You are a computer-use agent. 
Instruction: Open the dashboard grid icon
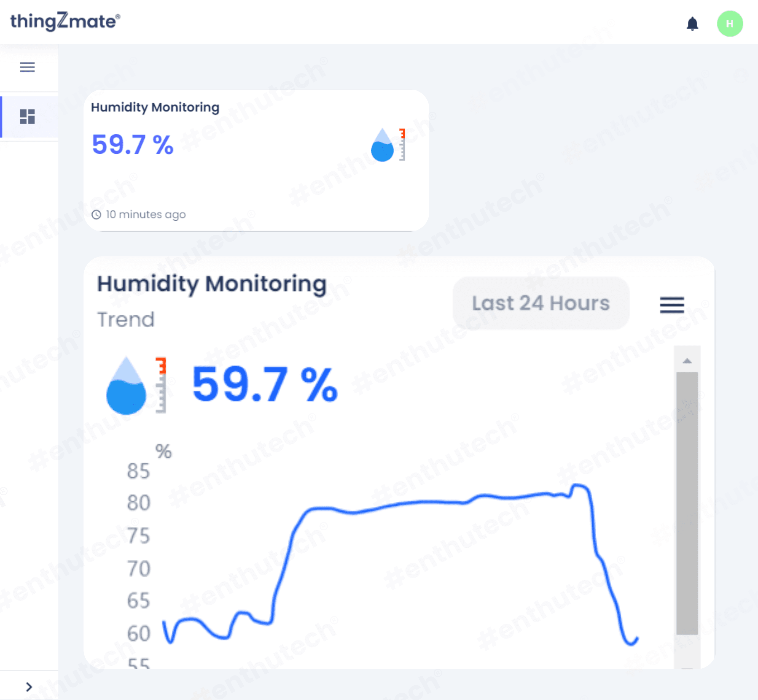tap(27, 117)
